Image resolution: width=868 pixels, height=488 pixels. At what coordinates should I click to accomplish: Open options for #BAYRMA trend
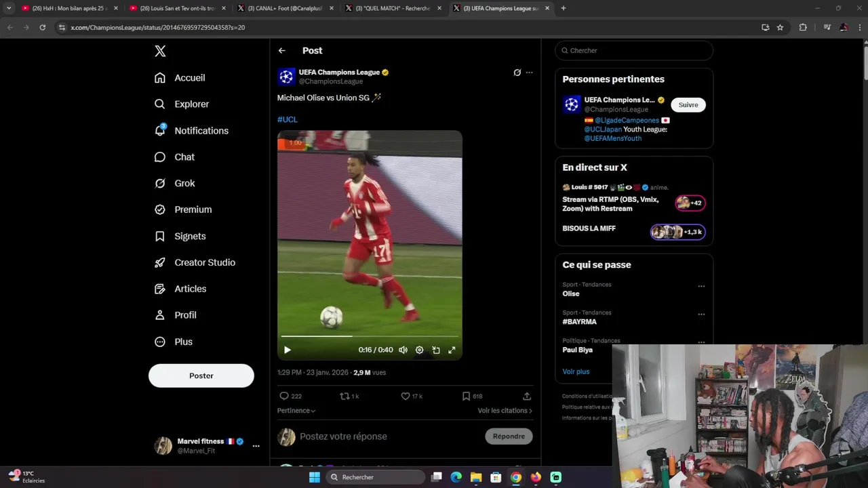[x=701, y=314]
